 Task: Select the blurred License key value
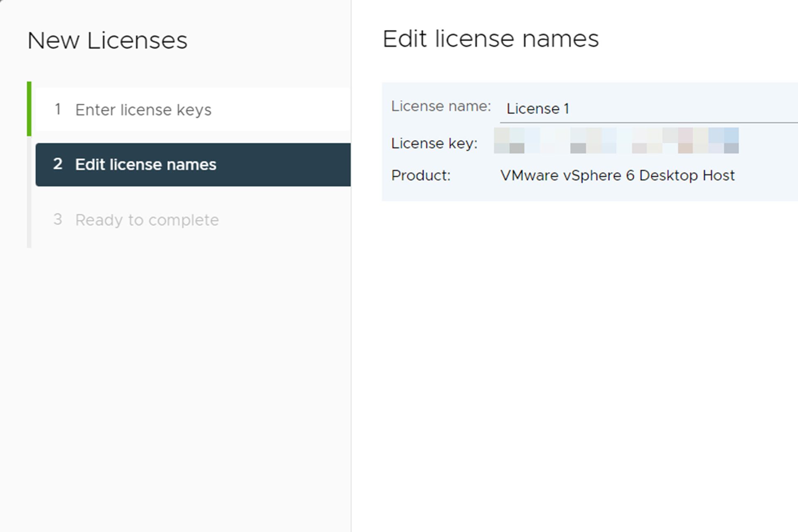click(x=616, y=140)
